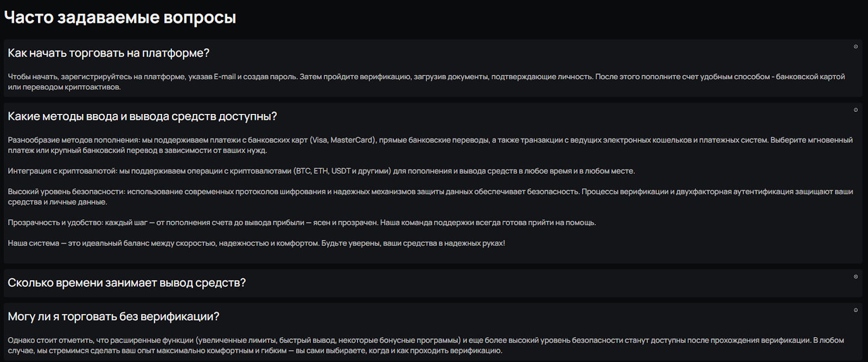Click the paragraph starting "Прозрачность и удобство"

click(x=302, y=223)
